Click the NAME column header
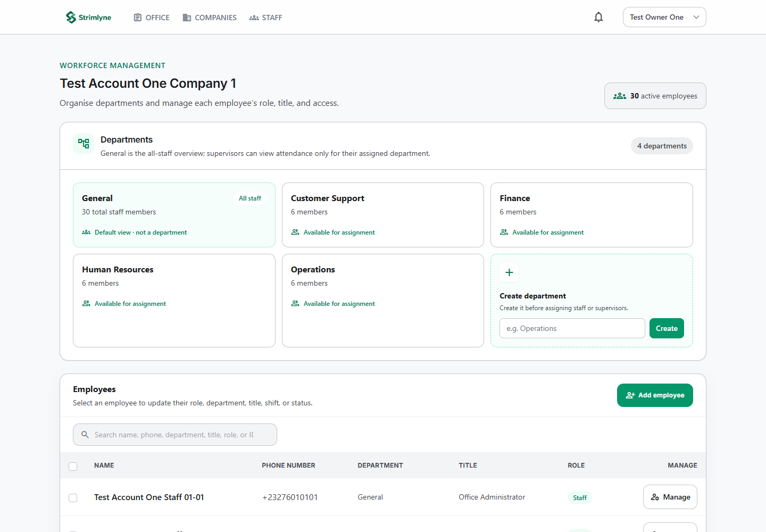Screen dimensions: 766x532 104,465
